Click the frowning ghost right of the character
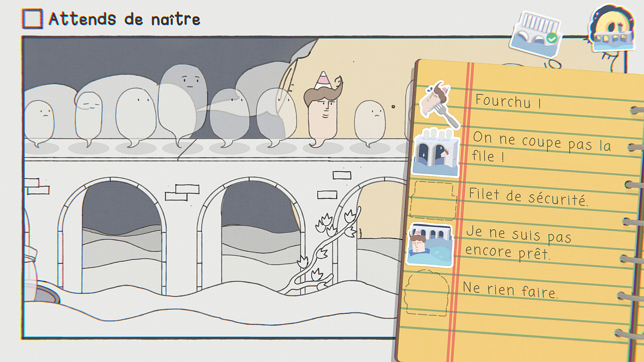This screenshot has width=644, height=362. pyautogui.click(x=370, y=123)
